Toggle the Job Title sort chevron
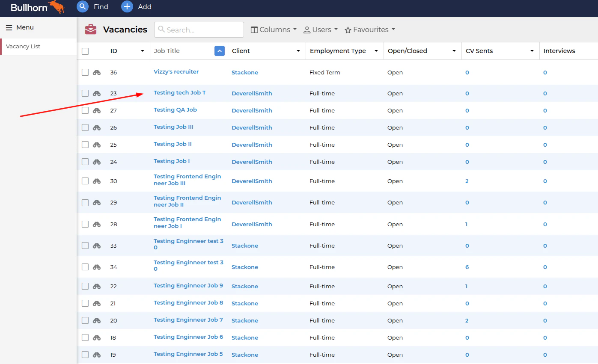 pyautogui.click(x=219, y=51)
